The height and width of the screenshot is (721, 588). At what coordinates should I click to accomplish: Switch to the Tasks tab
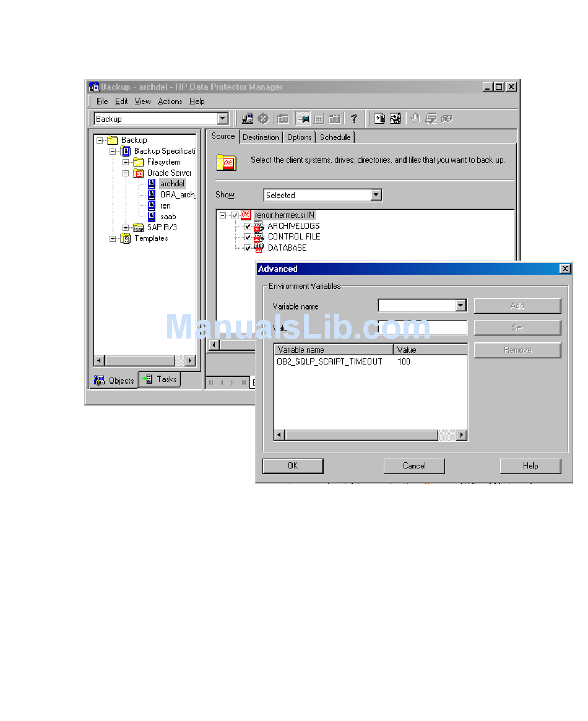(160, 379)
